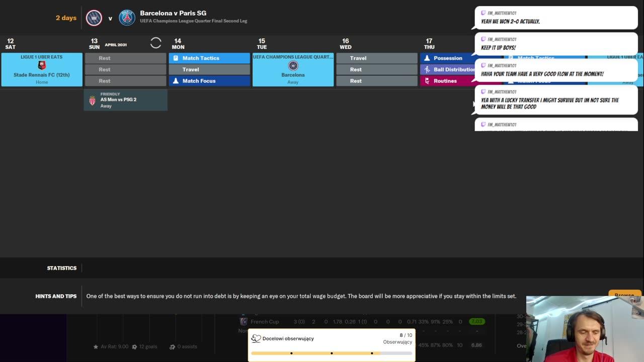The height and width of the screenshot is (362, 644).
Task: Click the AS Monaco crest in friendly fixture
Action: [92, 101]
